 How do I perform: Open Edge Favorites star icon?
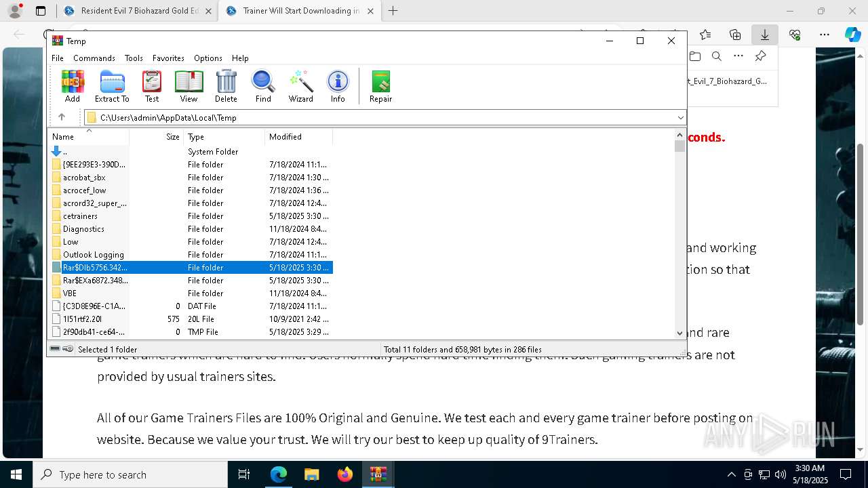pyautogui.click(x=705, y=35)
